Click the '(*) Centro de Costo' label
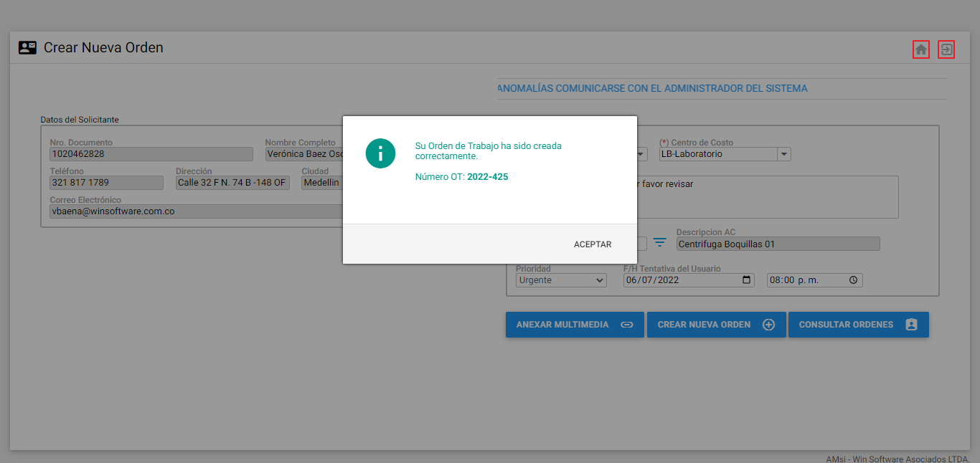Screen dimensions: 980x463 coord(697,143)
